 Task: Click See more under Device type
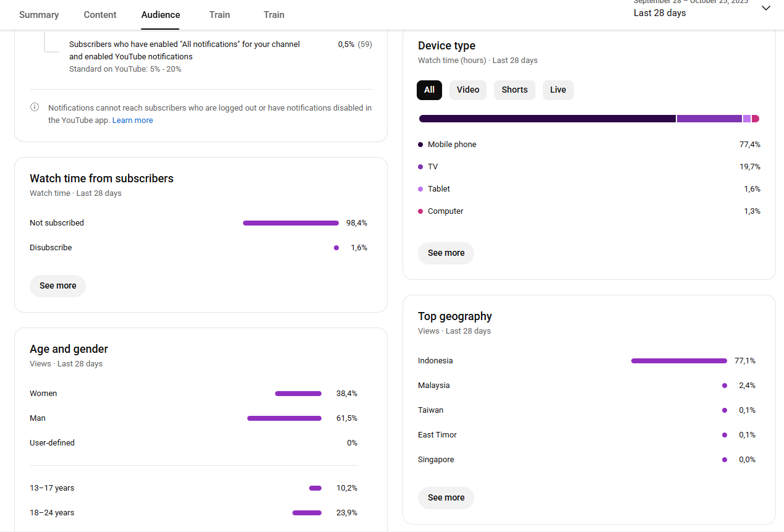coord(446,253)
